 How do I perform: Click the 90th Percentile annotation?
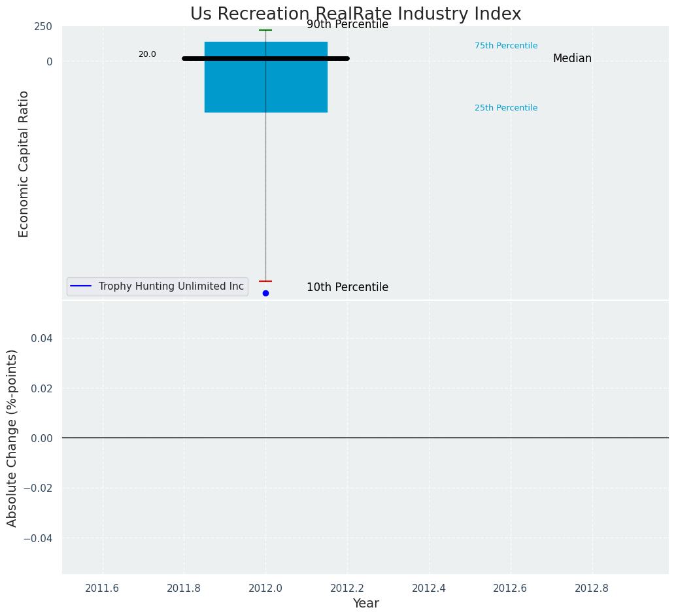[x=347, y=25]
